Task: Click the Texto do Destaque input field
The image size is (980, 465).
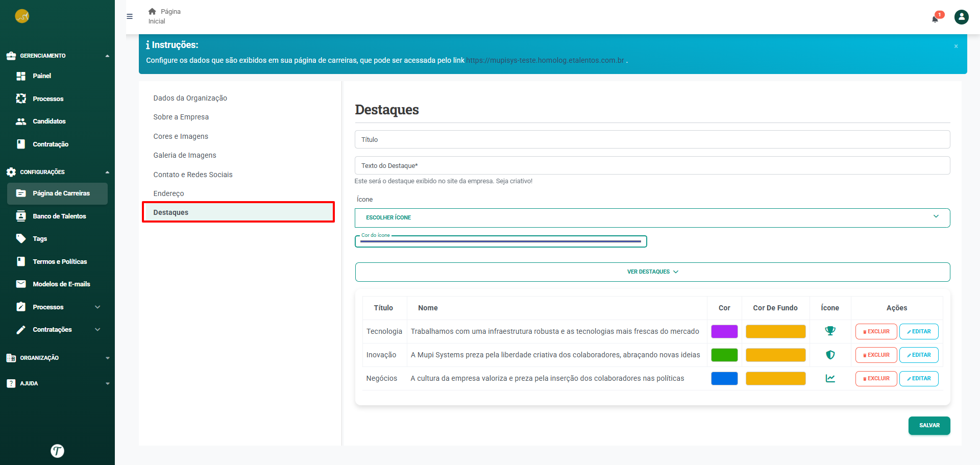Action: point(652,165)
